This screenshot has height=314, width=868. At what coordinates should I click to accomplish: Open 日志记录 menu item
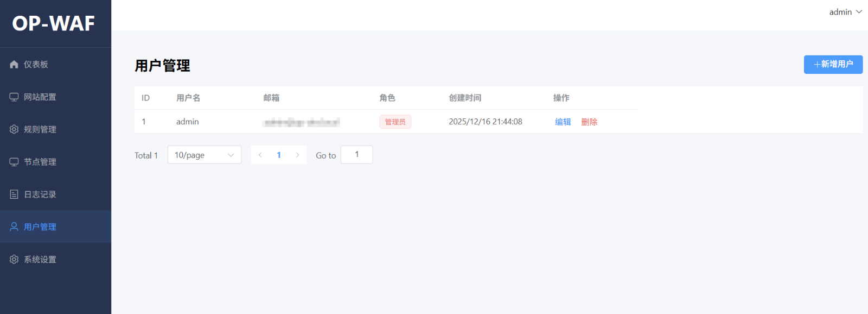40,194
